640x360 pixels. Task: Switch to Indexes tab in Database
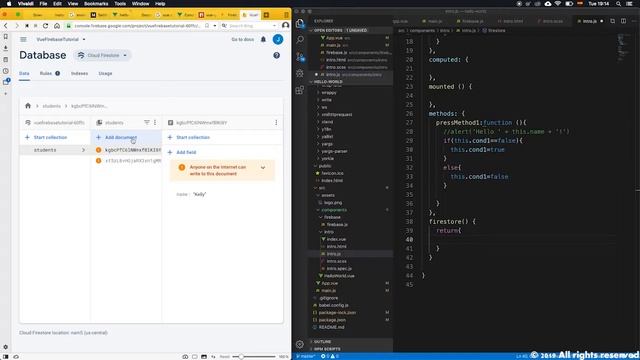[79, 73]
